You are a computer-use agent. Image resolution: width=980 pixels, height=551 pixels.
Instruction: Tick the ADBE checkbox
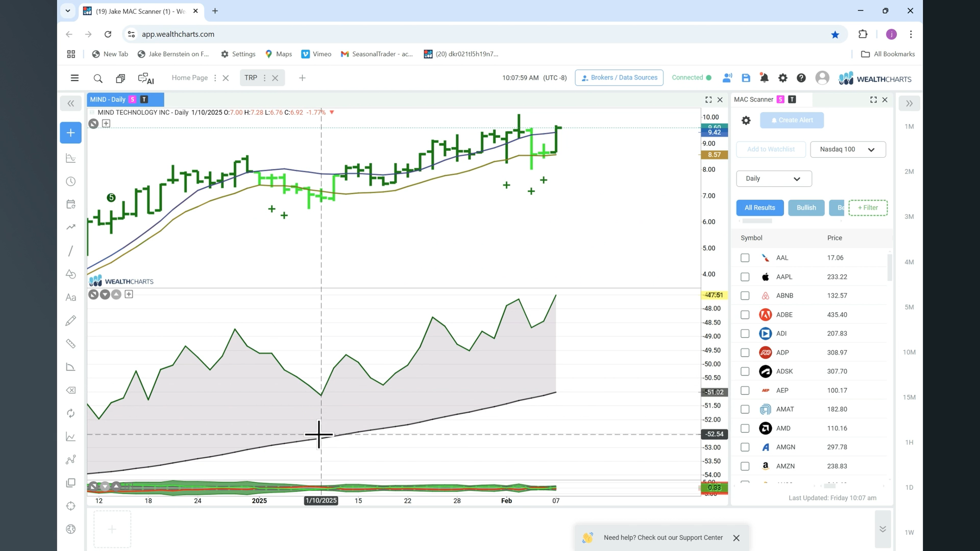[x=745, y=315]
